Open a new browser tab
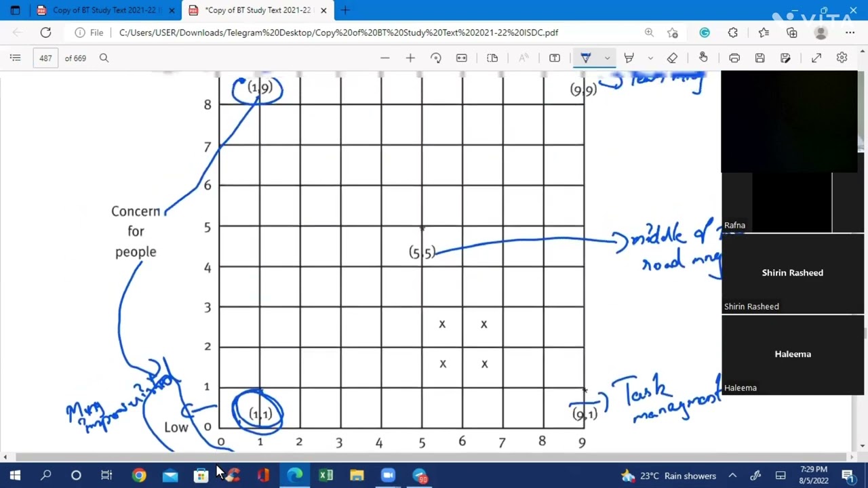The height and width of the screenshot is (488, 868). (x=345, y=10)
